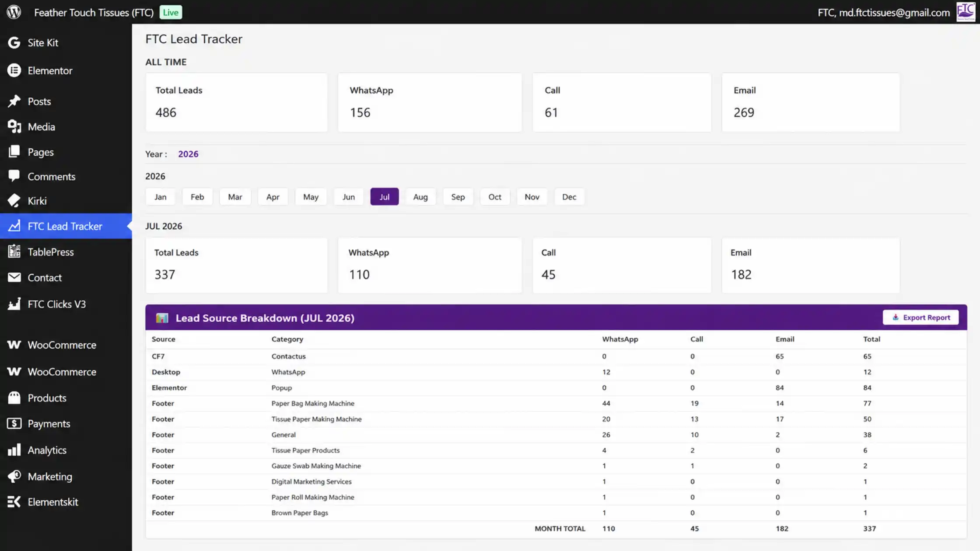Open the FTC user avatar
Viewport: 980px width, 551px height.
click(x=966, y=12)
